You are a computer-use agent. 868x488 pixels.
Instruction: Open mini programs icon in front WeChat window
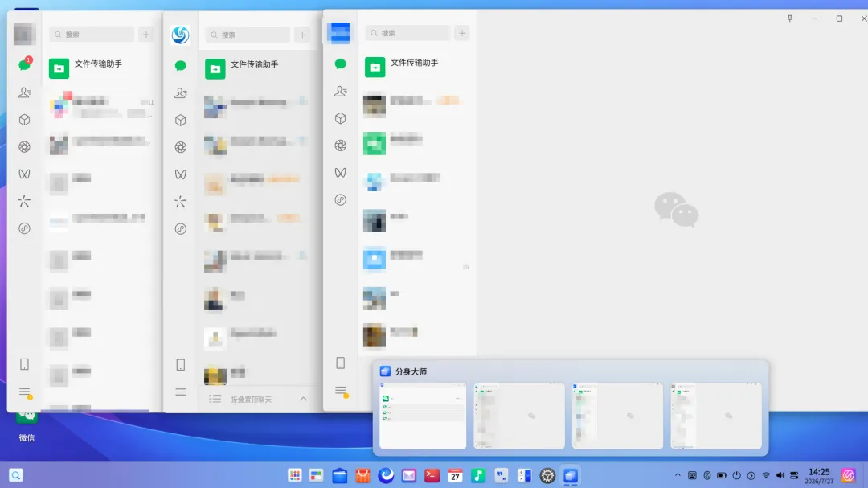coord(341,200)
